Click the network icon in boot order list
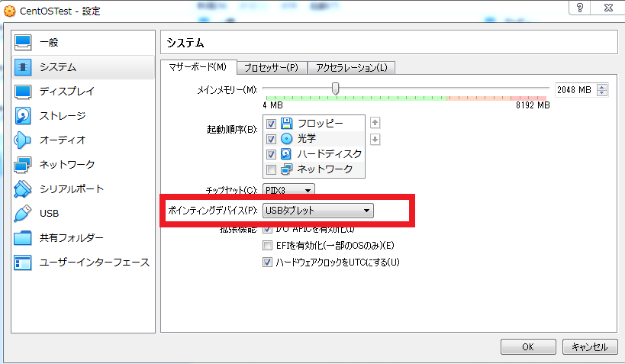This screenshot has width=625, height=364. (x=286, y=169)
